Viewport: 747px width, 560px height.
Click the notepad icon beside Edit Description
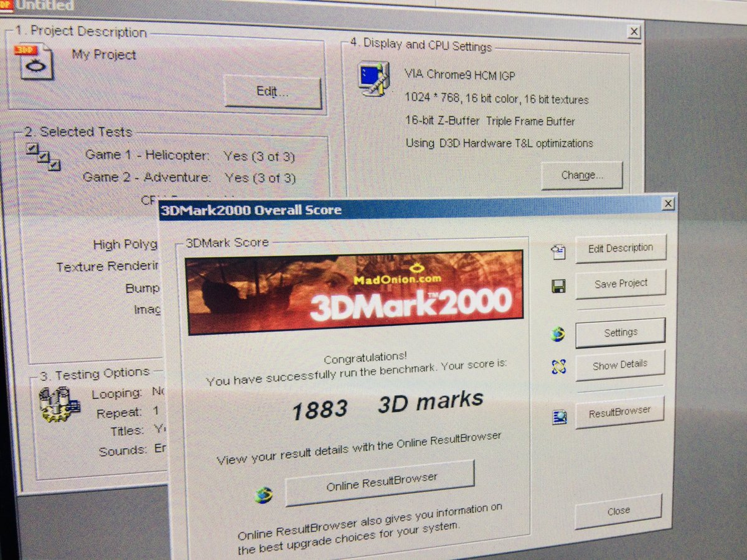click(x=558, y=251)
